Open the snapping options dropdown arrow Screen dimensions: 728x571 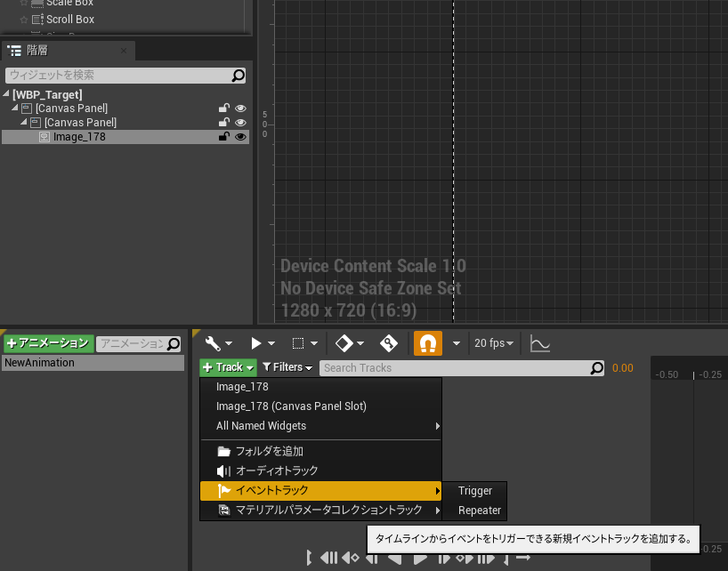tap(457, 343)
